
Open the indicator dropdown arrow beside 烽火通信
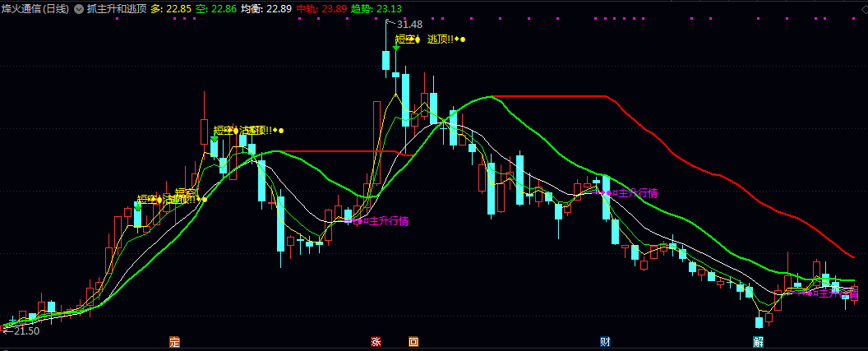[79, 9]
